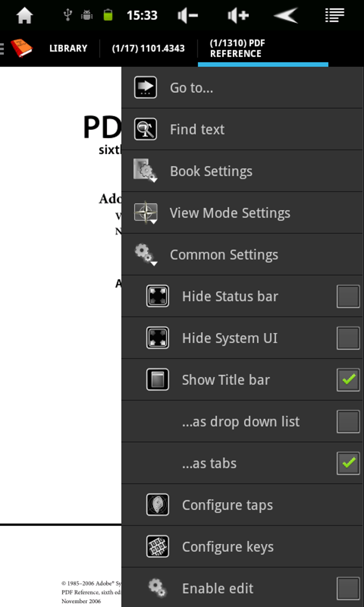Open the Configure keys option
Viewport: 364px width, 607px height.
click(228, 547)
